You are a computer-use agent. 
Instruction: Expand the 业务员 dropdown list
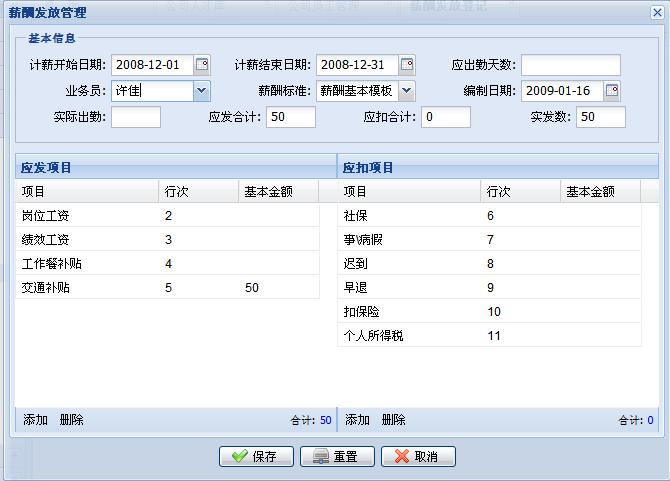tap(202, 91)
